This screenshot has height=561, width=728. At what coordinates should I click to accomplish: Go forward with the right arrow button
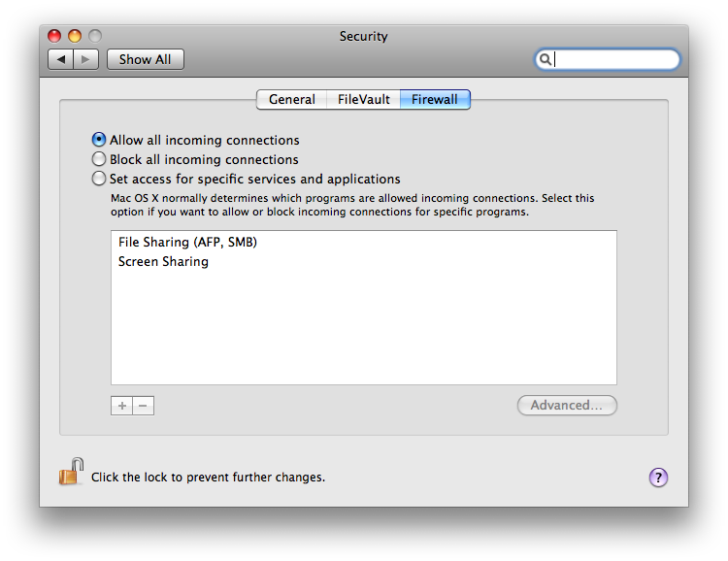coord(86,59)
